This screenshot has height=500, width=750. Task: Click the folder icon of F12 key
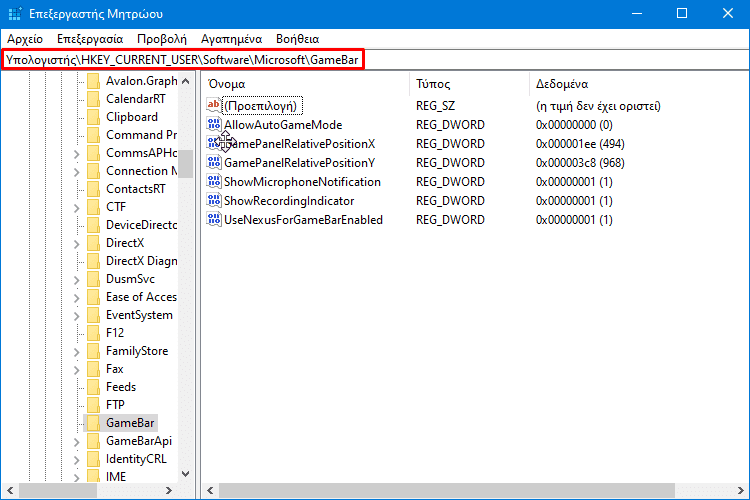93,333
